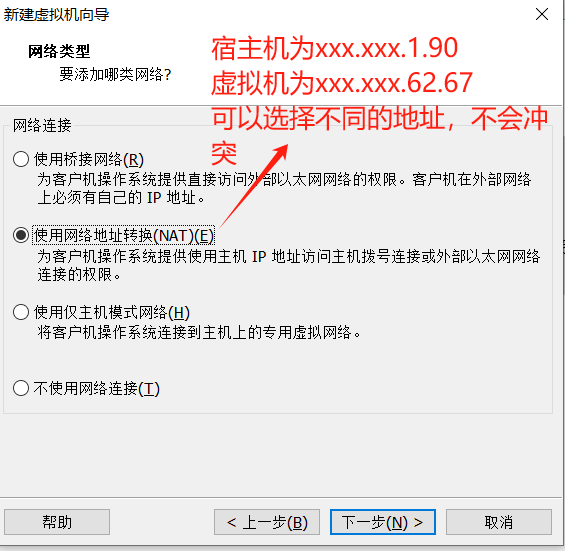This screenshot has width=565, height=551.
Task: Click the bridged network description paragraph
Action: click(x=284, y=188)
